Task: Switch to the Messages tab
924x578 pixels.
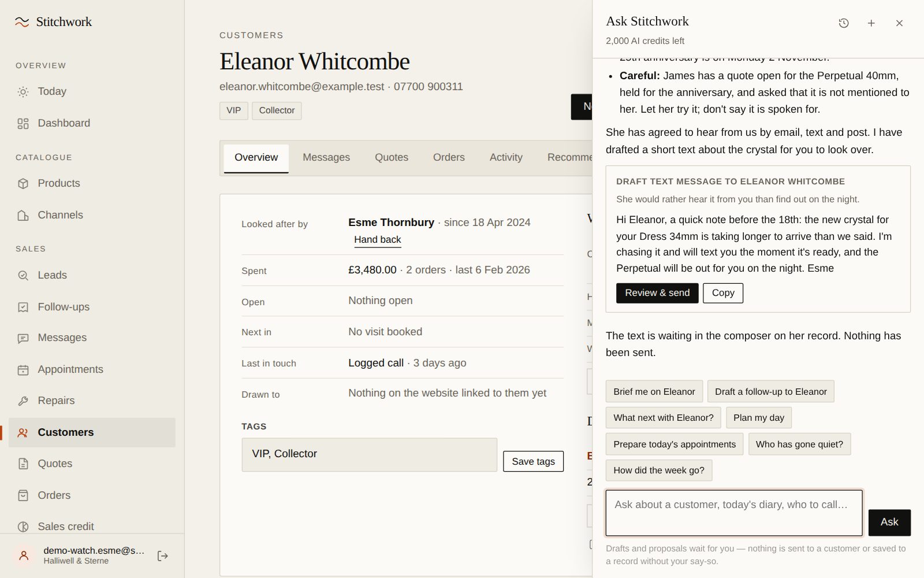Action: [326, 157]
